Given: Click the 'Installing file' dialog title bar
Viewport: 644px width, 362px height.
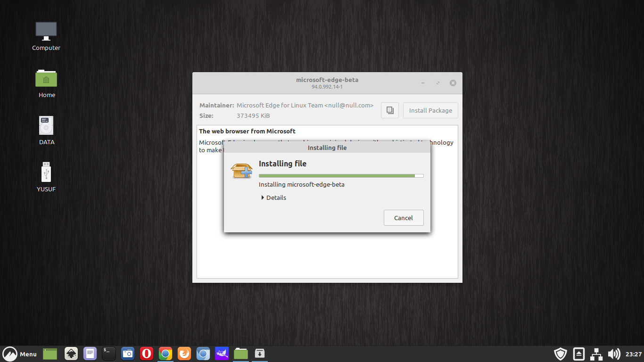Looking at the screenshot, I should (327, 148).
